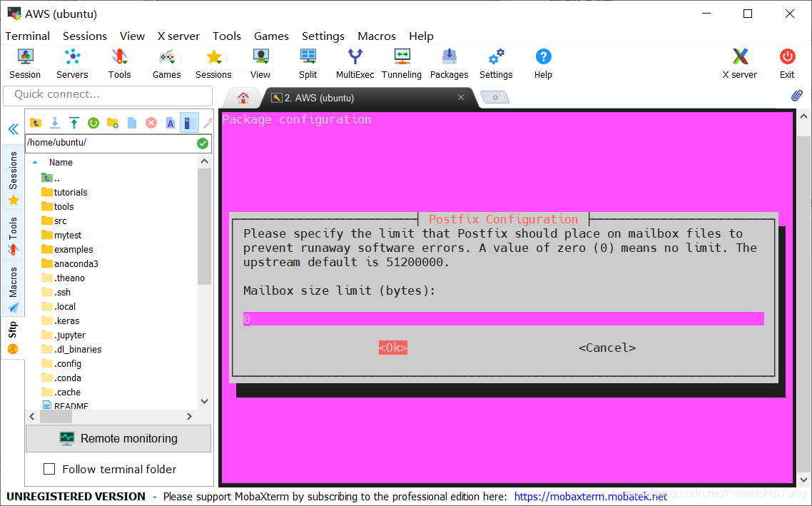The height and width of the screenshot is (506, 812).
Task: Open the Sessions star toolbar icon
Action: point(213,64)
